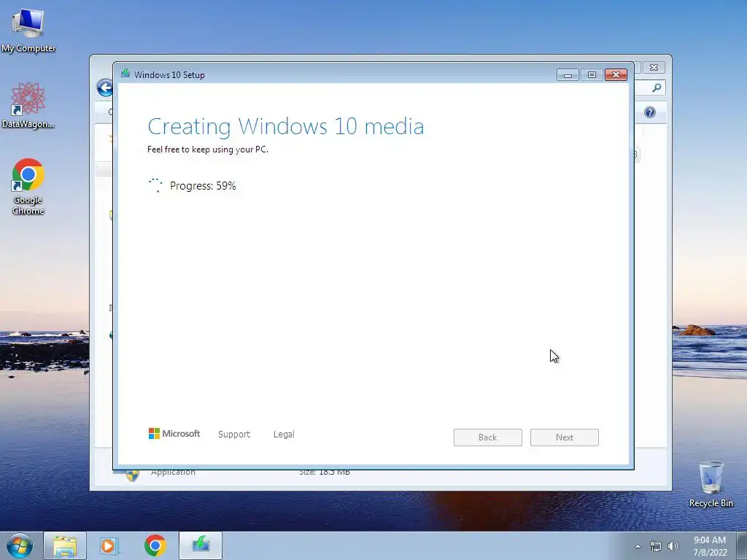Image resolution: width=747 pixels, height=560 pixels.
Task: Open the My Computer desktop icon
Action: [x=28, y=29]
